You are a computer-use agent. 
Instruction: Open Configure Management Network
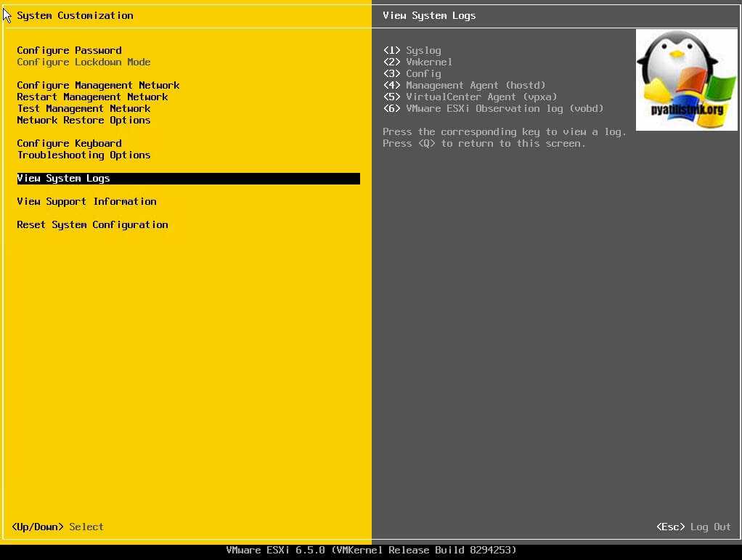(98, 85)
